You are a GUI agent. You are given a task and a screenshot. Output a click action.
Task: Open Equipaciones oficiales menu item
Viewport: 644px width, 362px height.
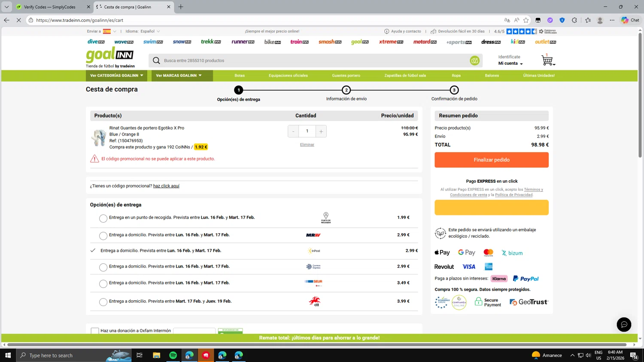click(x=288, y=75)
